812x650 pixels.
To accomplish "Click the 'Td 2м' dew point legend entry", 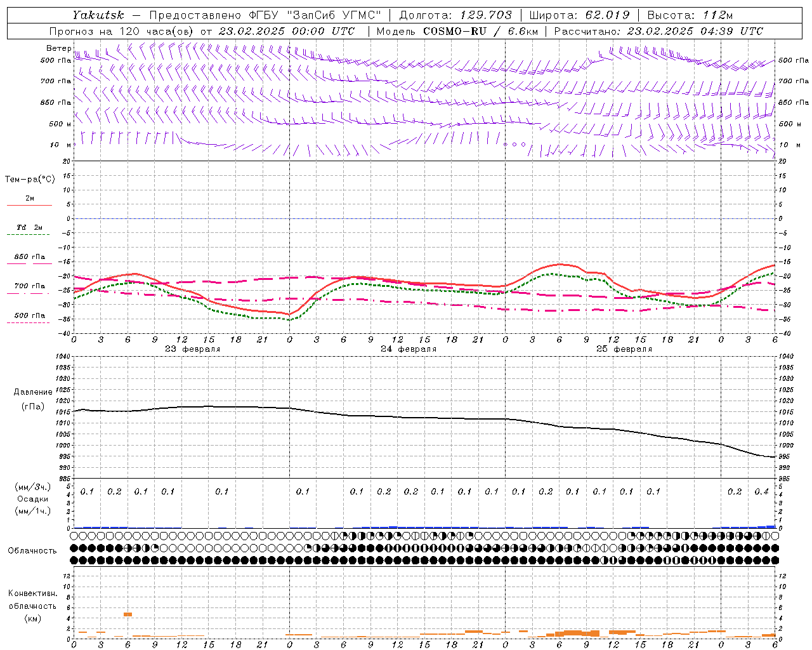I will click(30, 227).
